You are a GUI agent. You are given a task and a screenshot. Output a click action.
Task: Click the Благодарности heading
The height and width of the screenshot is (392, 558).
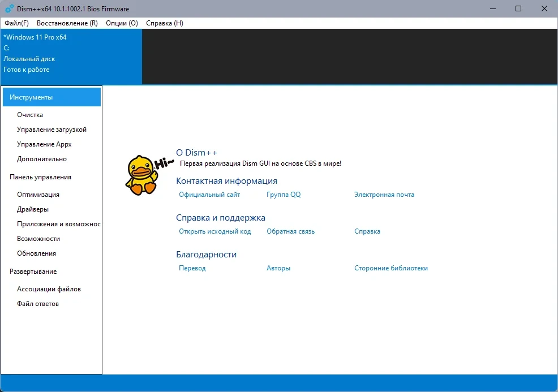point(206,255)
